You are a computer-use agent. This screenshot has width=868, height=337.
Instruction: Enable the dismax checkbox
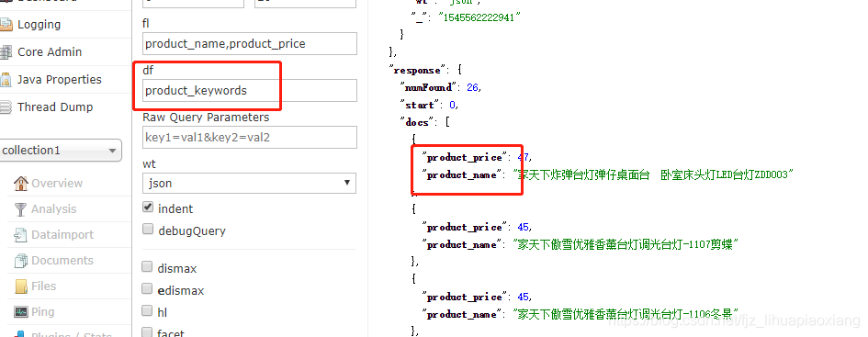click(x=147, y=267)
